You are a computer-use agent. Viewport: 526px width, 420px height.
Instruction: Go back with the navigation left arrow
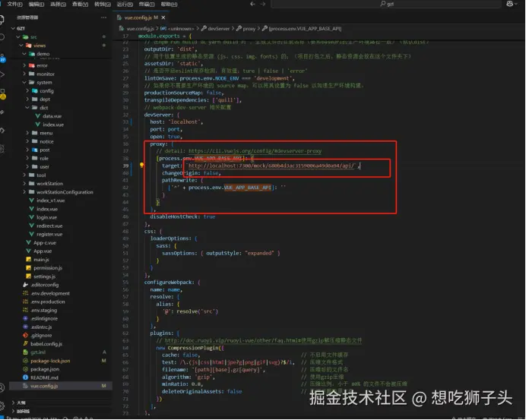pyautogui.click(x=252, y=4)
